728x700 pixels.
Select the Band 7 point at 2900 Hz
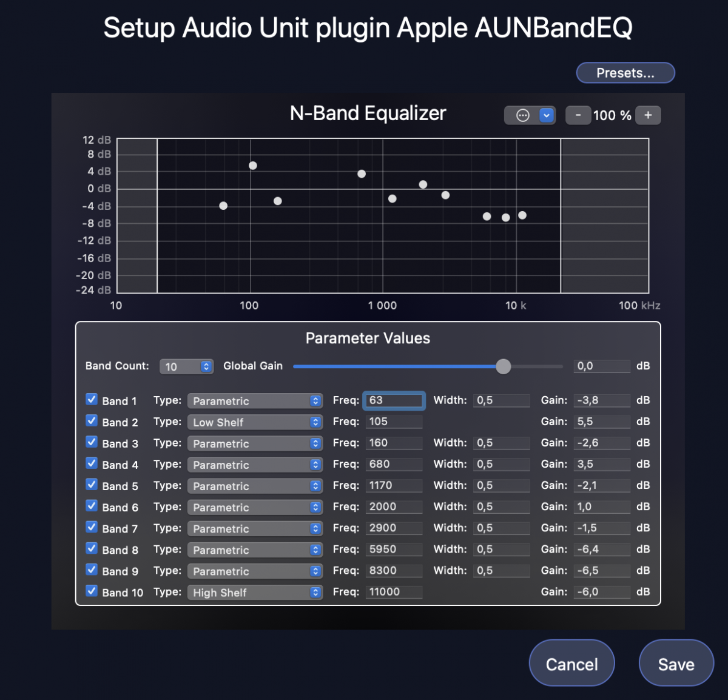click(445, 195)
